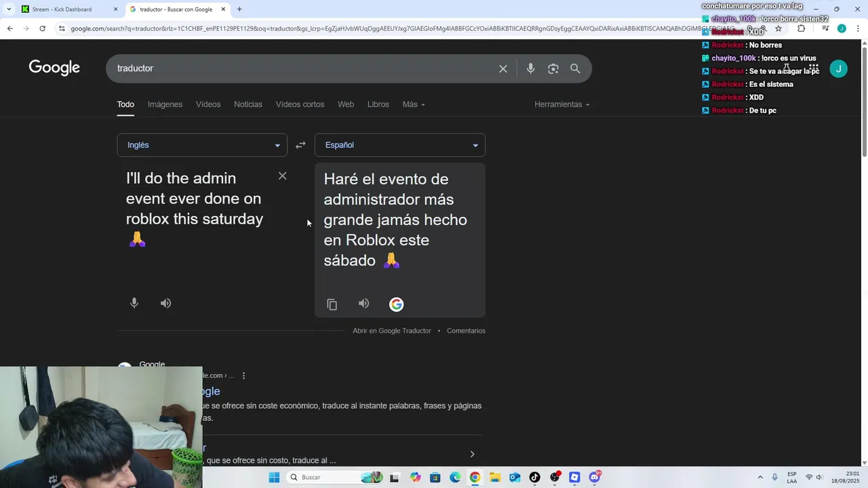This screenshot has width=868, height=488.
Task: Open Task View from taskbar
Action: (395, 477)
